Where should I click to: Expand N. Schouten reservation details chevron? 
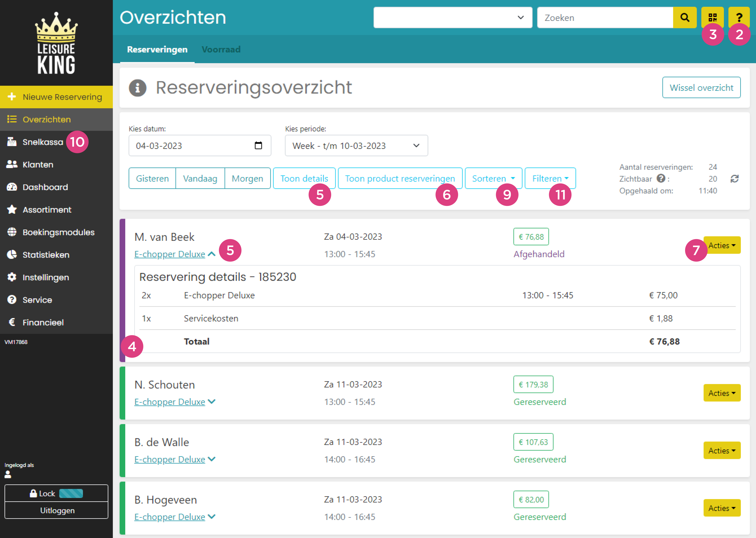coord(212,402)
